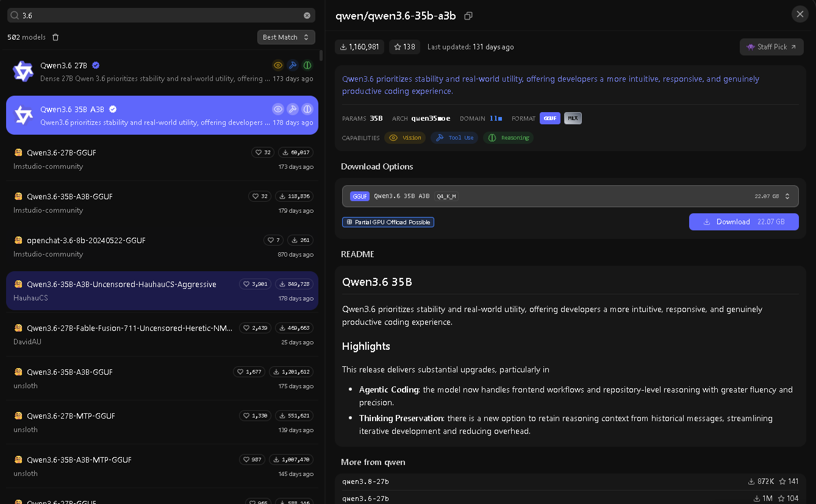
Task: Click the Vision capability tag
Action: coord(405,138)
